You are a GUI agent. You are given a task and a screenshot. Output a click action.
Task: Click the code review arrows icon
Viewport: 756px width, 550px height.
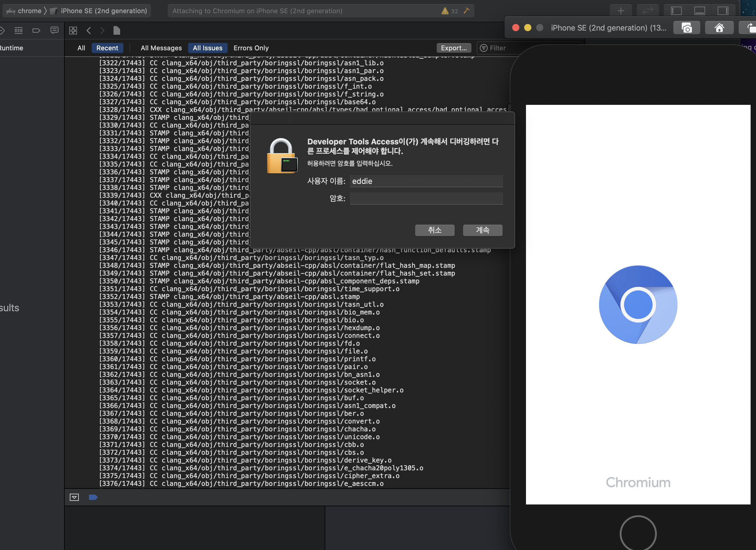point(647,11)
